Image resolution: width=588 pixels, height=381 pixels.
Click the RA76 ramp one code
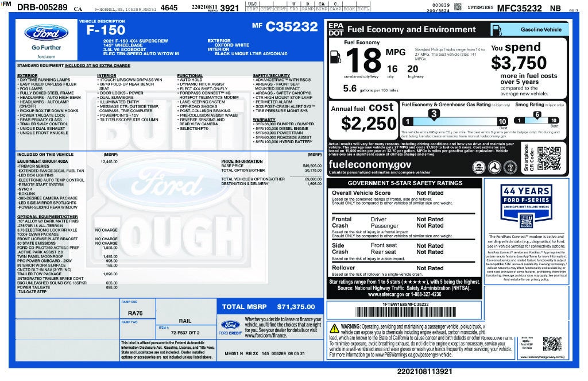point(135,313)
